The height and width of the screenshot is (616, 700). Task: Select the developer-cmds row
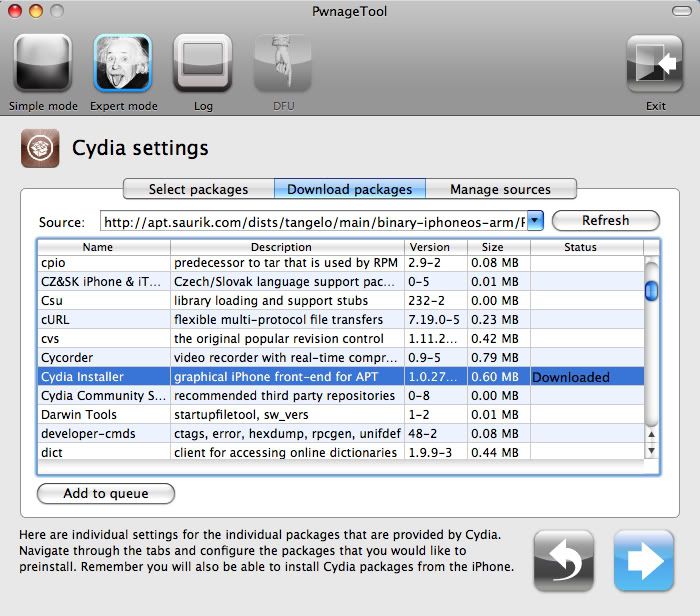coord(341,433)
